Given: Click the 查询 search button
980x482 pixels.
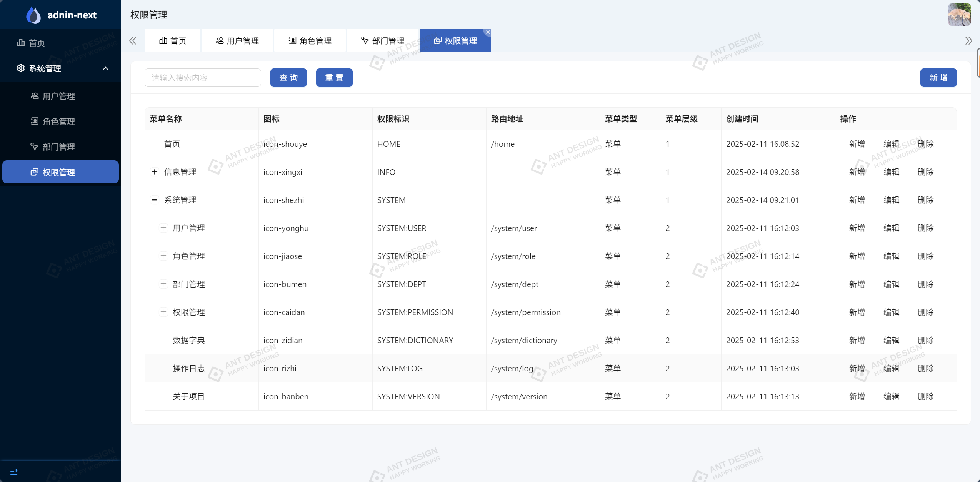Looking at the screenshot, I should (x=288, y=78).
